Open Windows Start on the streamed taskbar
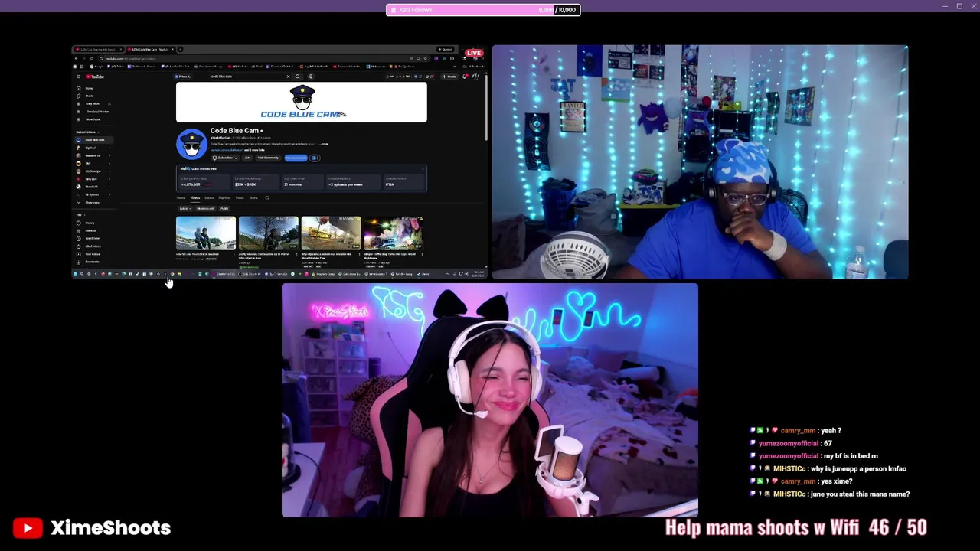Image resolution: width=980 pixels, height=551 pixels. click(x=75, y=274)
